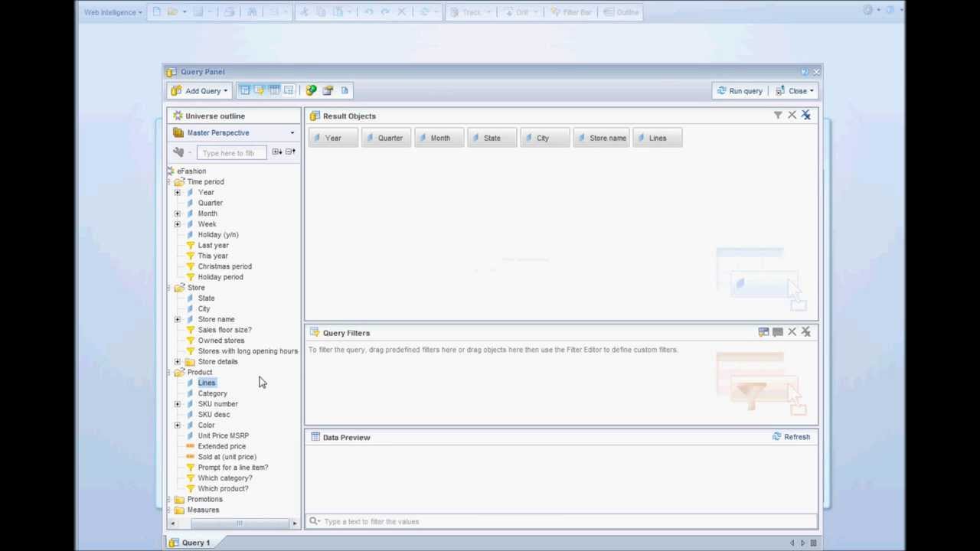Click the filter funnel icon in Result Objects
Screen dimensions: 980x551
(778, 116)
